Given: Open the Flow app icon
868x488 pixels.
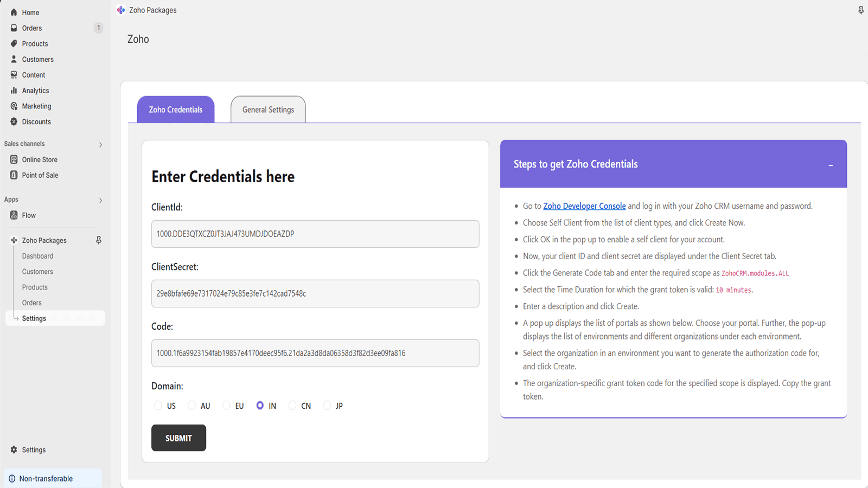Looking at the screenshot, I should 13,215.
